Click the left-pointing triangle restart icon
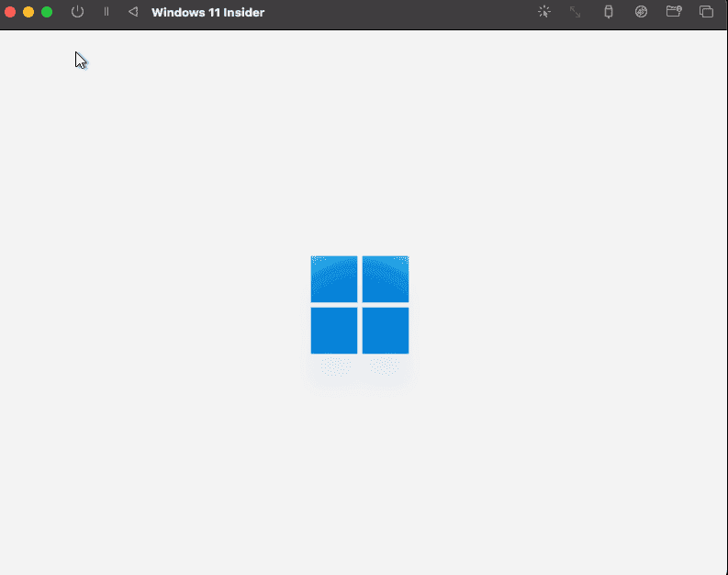 pyautogui.click(x=133, y=12)
